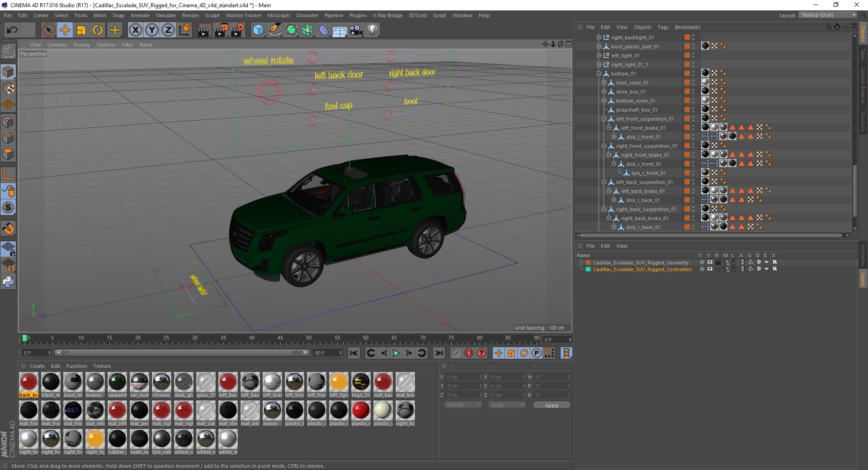The image size is (868, 470).
Task: Enable Snap icon in left palette
Action: [x=8, y=229]
